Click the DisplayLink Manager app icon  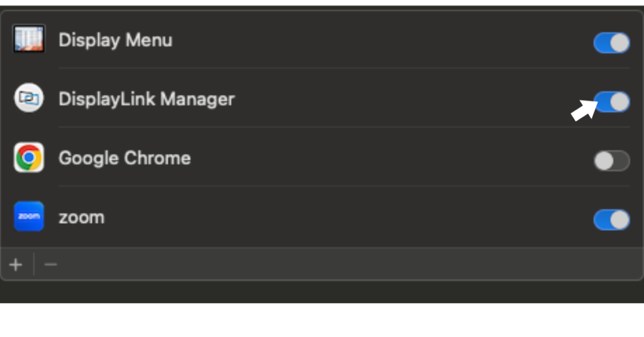click(x=29, y=99)
